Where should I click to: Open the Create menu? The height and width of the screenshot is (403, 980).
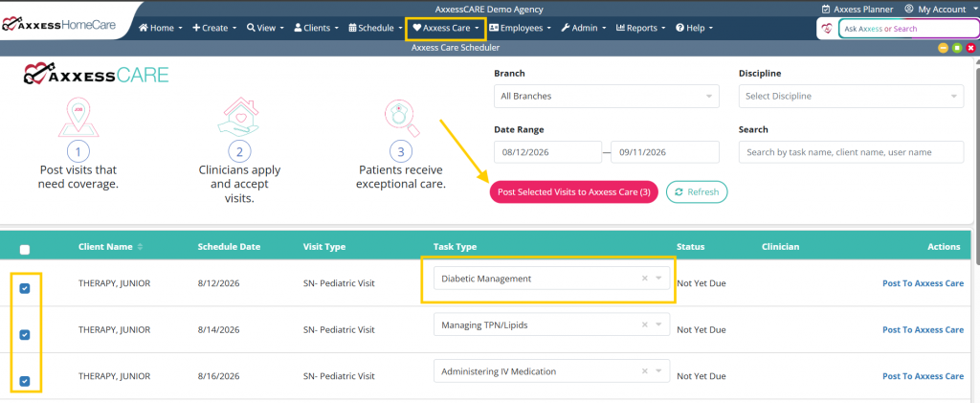[214, 28]
